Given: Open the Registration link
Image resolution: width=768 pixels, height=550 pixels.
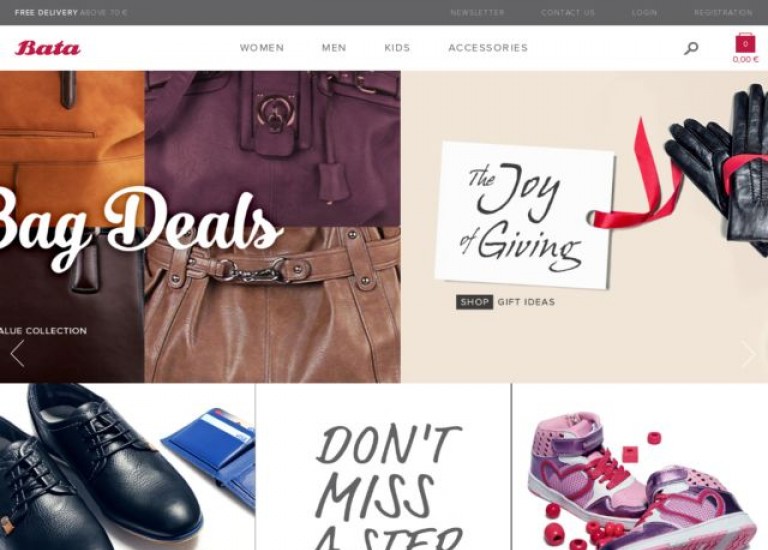Looking at the screenshot, I should point(723,13).
